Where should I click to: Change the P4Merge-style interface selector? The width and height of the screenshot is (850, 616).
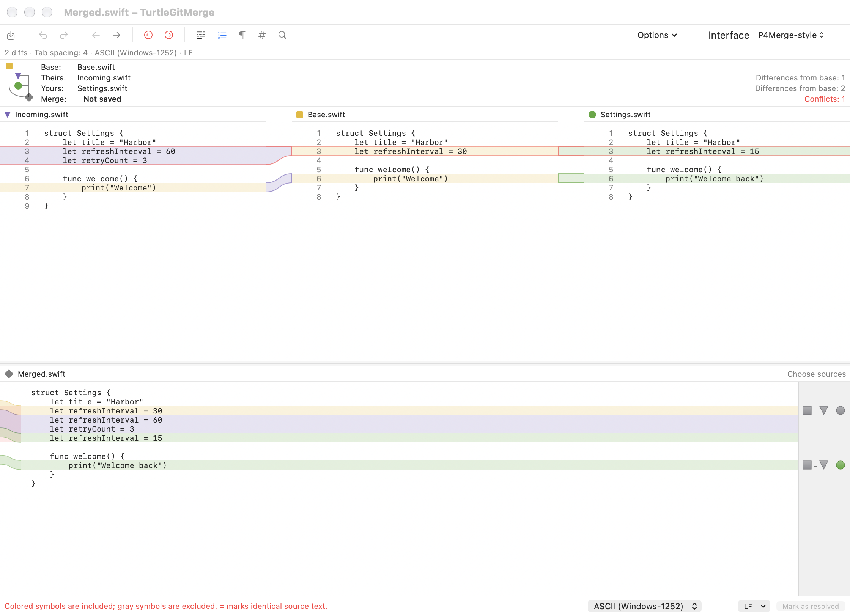[791, 35]
